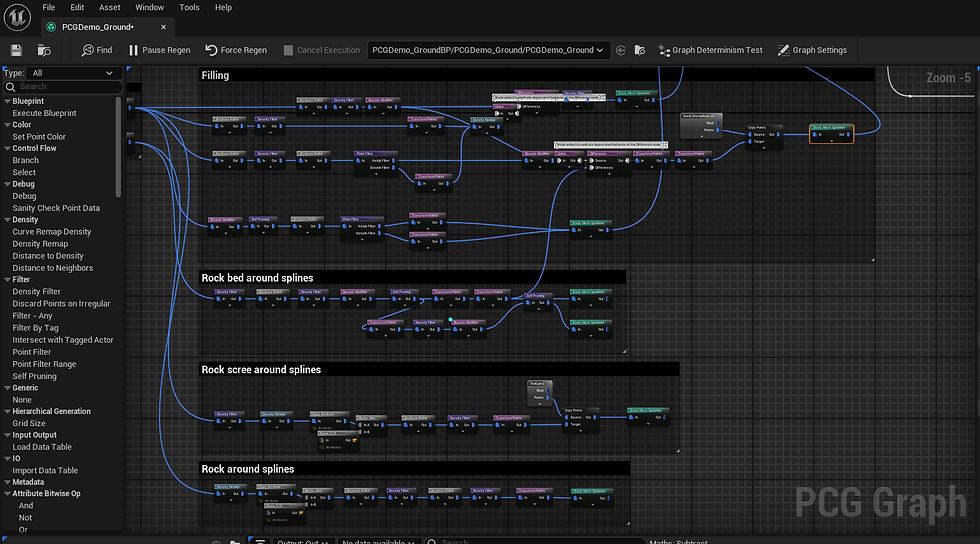The height and width of the screenshot is (544, 980).
Task: Select Set Point Color node entry
Action: click(39, 137)
